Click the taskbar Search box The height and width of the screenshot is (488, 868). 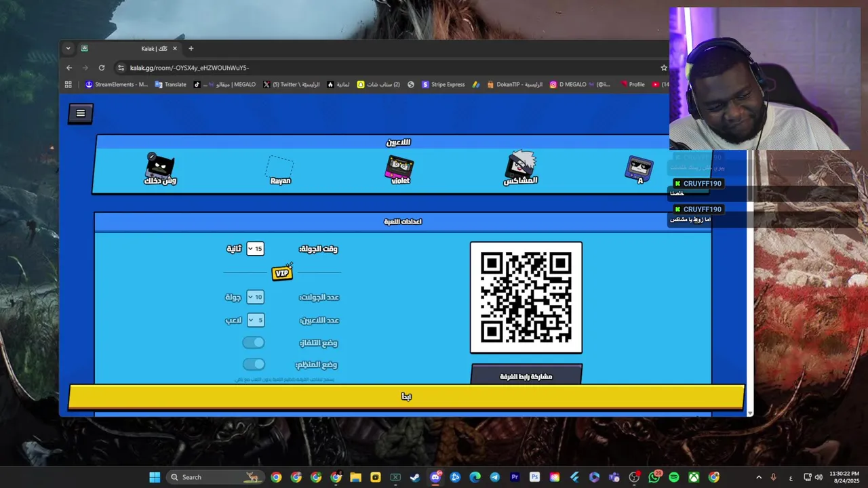coord(214,477)
